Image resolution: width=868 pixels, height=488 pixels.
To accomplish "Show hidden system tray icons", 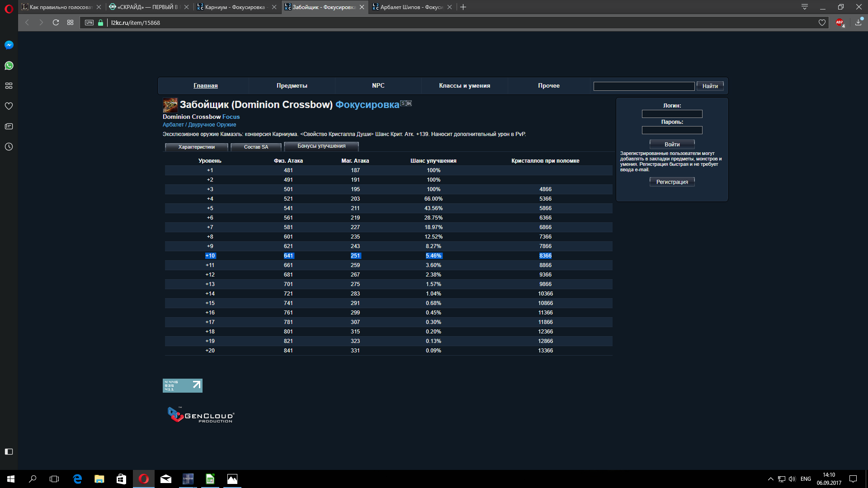I will click(x=770, y=479).
